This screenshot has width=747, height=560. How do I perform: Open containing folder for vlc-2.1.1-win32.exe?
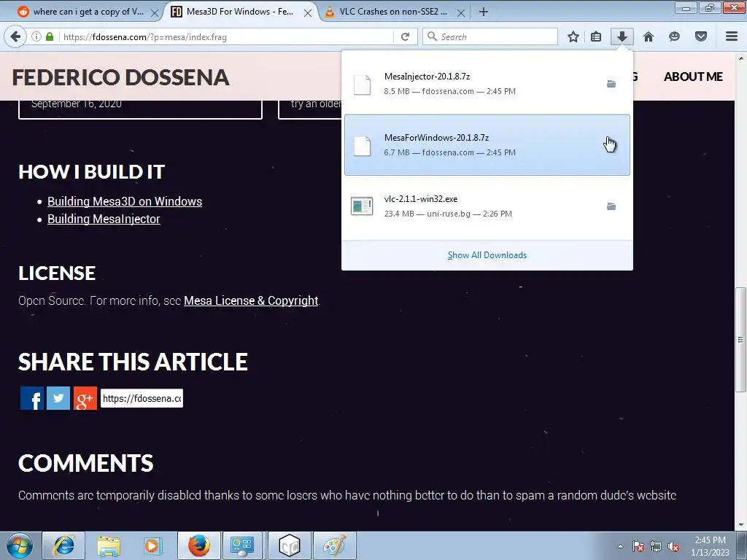(611, 206)
